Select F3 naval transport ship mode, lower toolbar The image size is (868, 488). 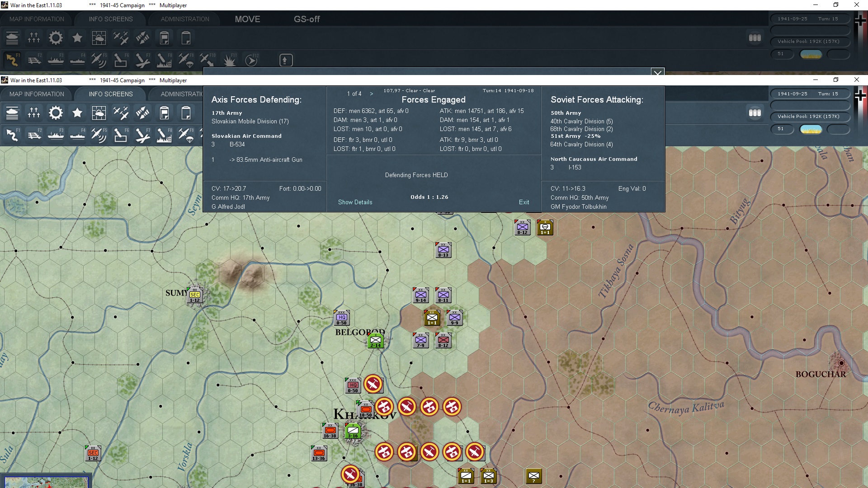click(56, 135)
